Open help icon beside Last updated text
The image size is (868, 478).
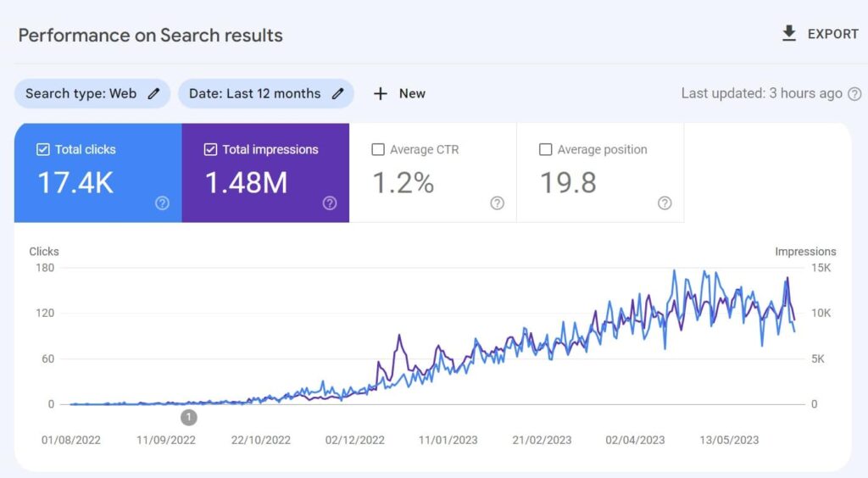point(854,94)
